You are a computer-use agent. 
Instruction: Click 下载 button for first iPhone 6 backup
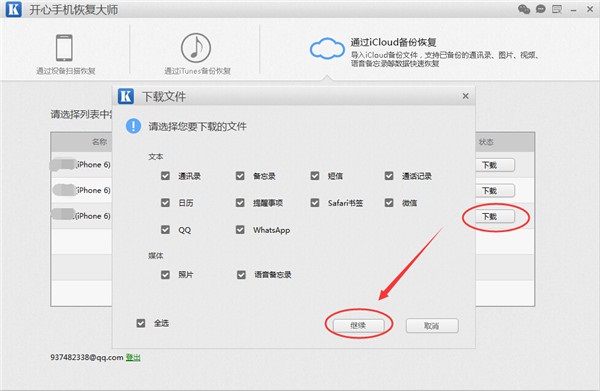point(495,165)
